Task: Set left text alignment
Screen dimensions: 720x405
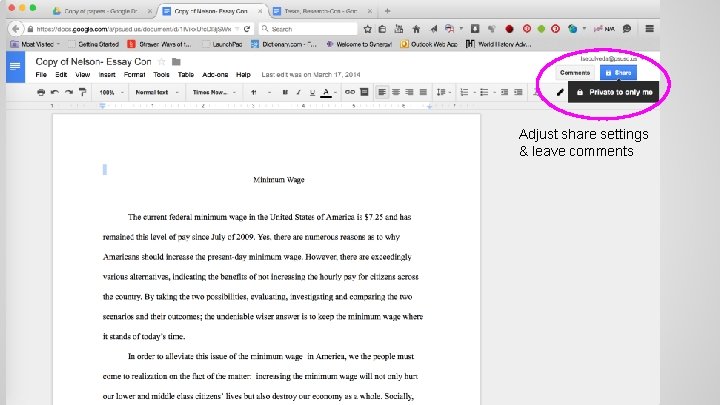Action: (382, 92)
